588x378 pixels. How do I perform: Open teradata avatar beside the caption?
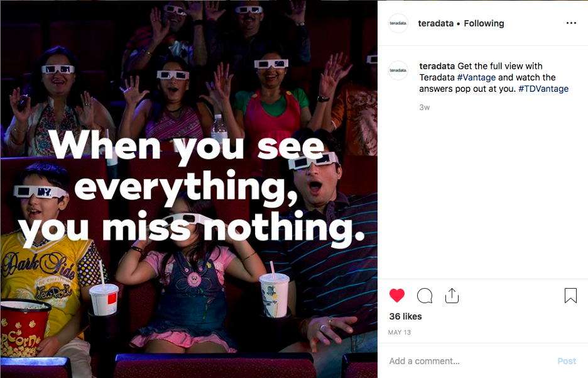tap(398, 70)
